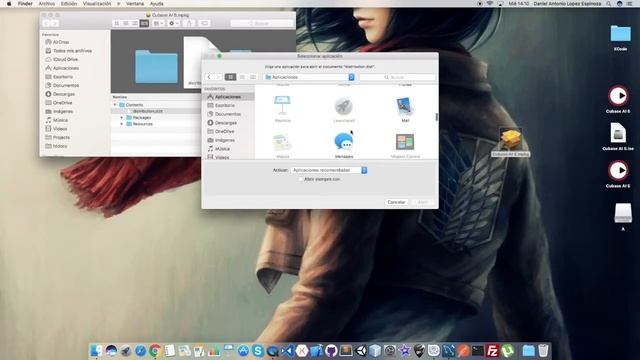Select the Cubase AI 8.mpkg desktop package
The width and height of the screenshot is (640, 360).
511,142
